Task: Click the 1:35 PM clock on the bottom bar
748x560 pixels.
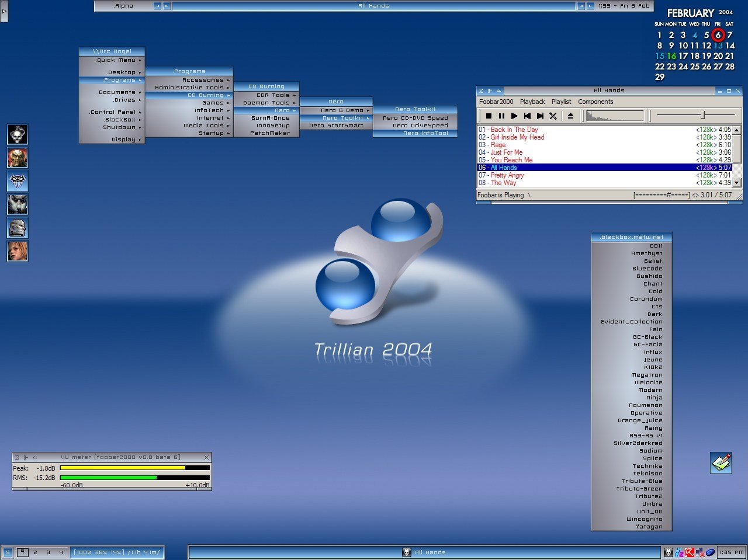Action: pyautogui.click(x=732, y=552)
